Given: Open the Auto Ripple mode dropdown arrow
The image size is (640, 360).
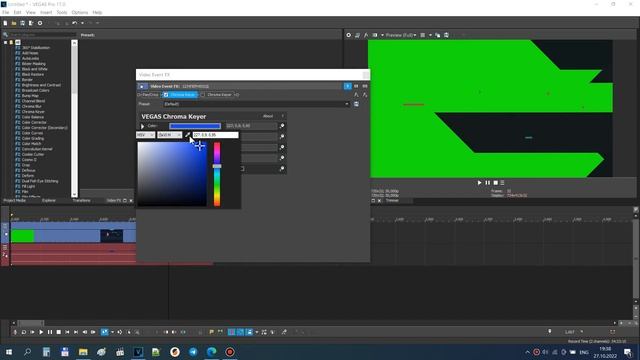Looking at the screenshot, I should [256, 332].
